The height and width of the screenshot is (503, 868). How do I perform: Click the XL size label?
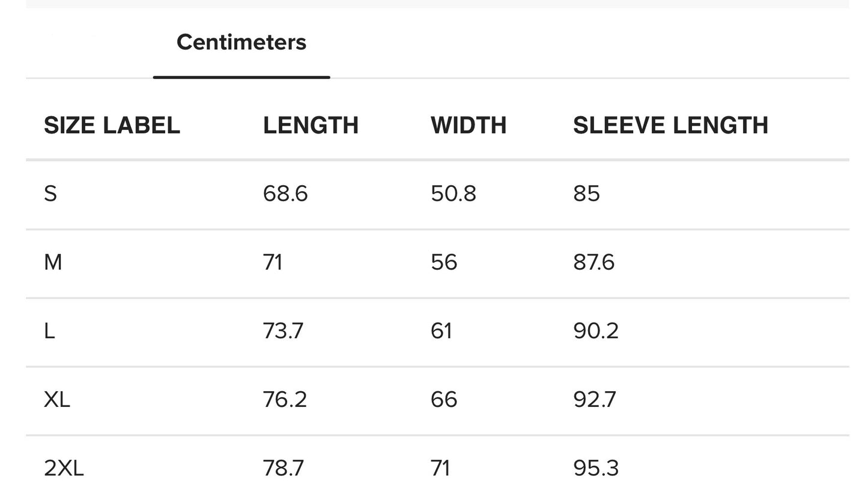pyautogui.click(x=57, y=400)
